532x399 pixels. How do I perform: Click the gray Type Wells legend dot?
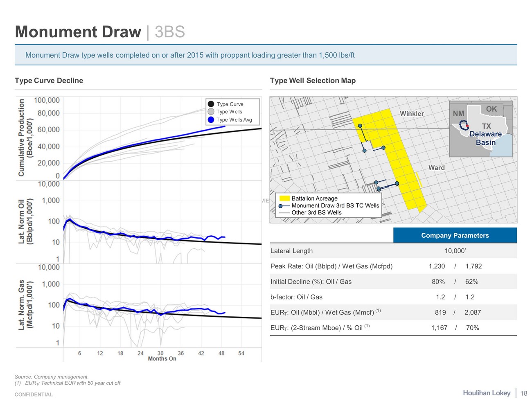click(211, 112)
